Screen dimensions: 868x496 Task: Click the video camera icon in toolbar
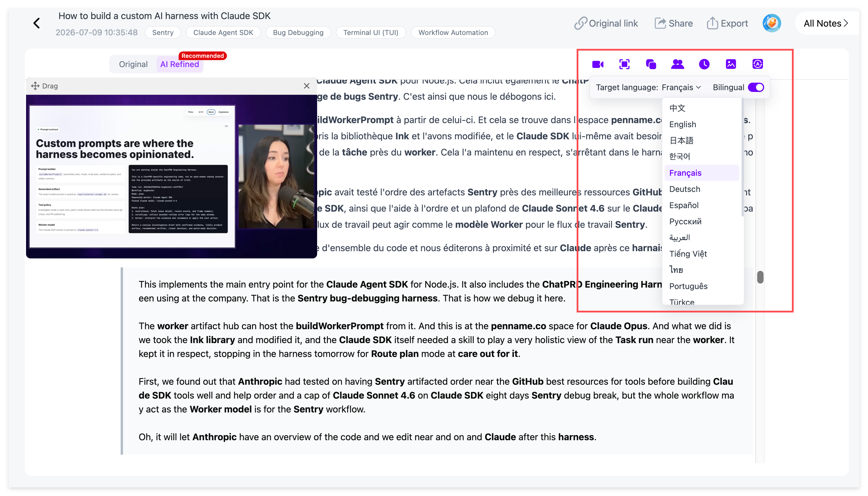[598, 64]
